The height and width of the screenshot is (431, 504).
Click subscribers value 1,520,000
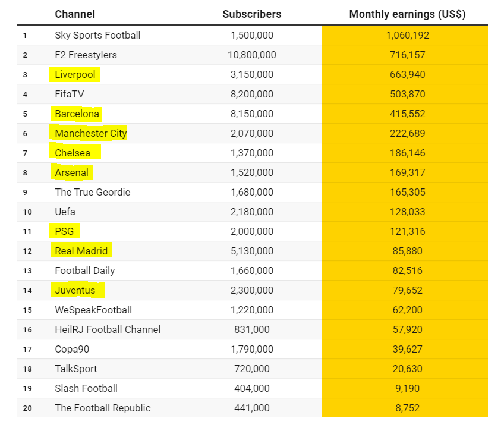coord(251,172)
